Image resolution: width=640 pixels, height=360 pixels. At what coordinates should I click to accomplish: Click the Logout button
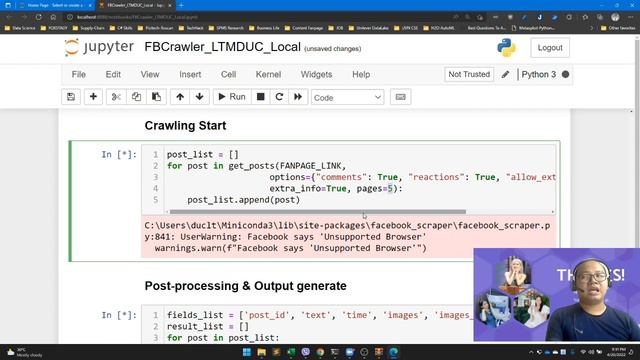[x=550, y=48]
